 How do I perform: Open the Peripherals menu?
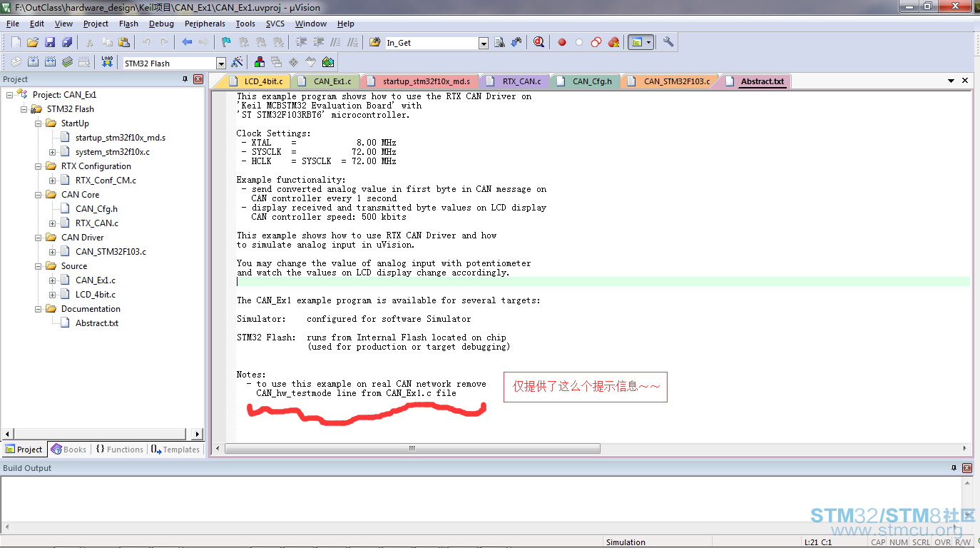(205, 24)
